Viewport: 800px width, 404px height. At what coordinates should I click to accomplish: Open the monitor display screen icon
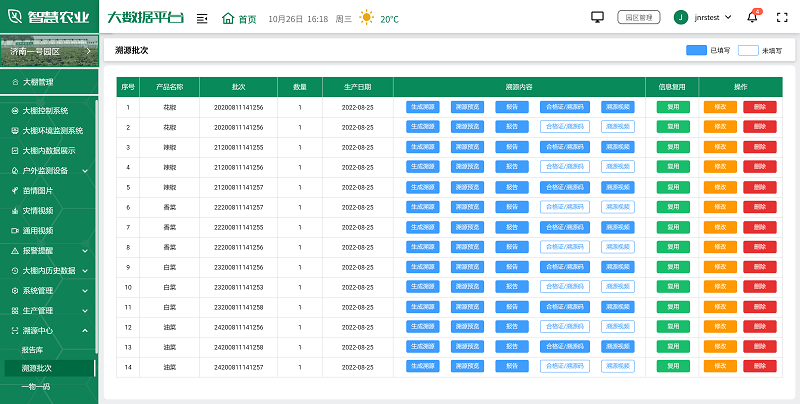pyautogui.click(x=598, y=17)
